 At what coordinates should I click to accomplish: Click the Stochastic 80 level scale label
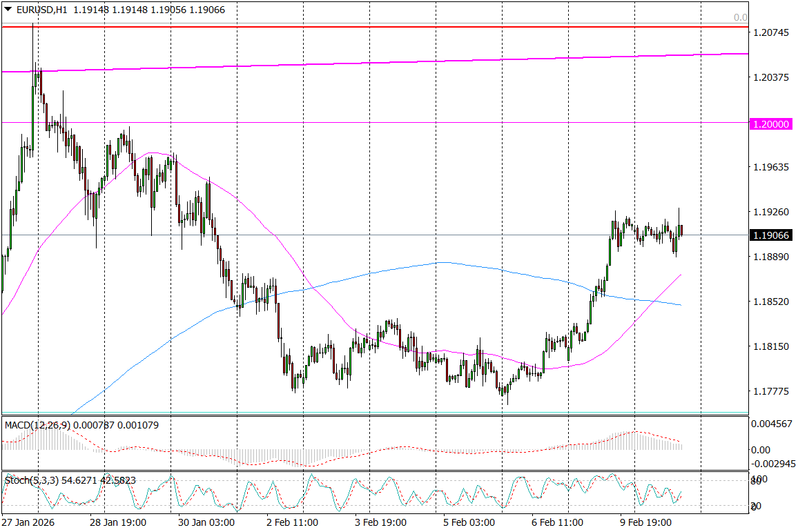757,482
